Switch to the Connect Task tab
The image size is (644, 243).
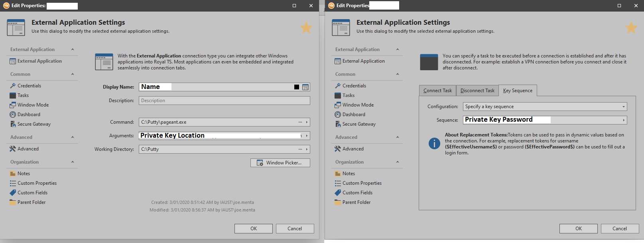(x=437, y=91)
